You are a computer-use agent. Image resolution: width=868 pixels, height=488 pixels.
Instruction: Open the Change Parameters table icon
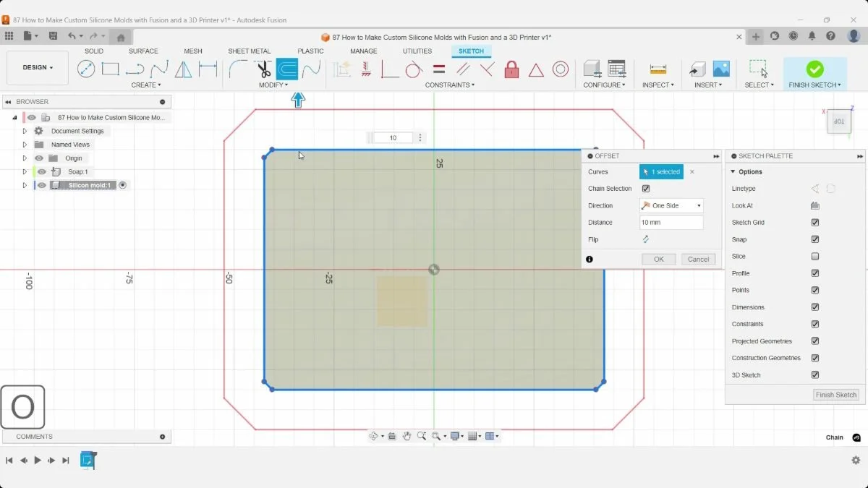point(616,69)
